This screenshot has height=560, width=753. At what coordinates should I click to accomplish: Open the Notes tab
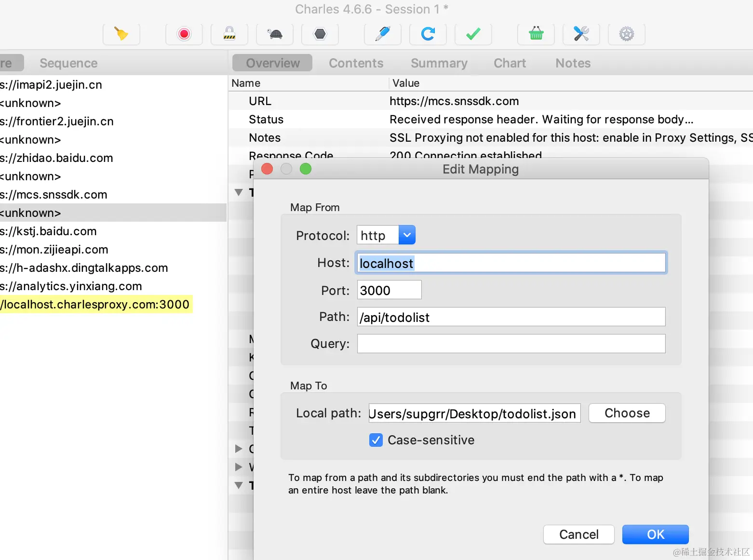tap(573, 63)
